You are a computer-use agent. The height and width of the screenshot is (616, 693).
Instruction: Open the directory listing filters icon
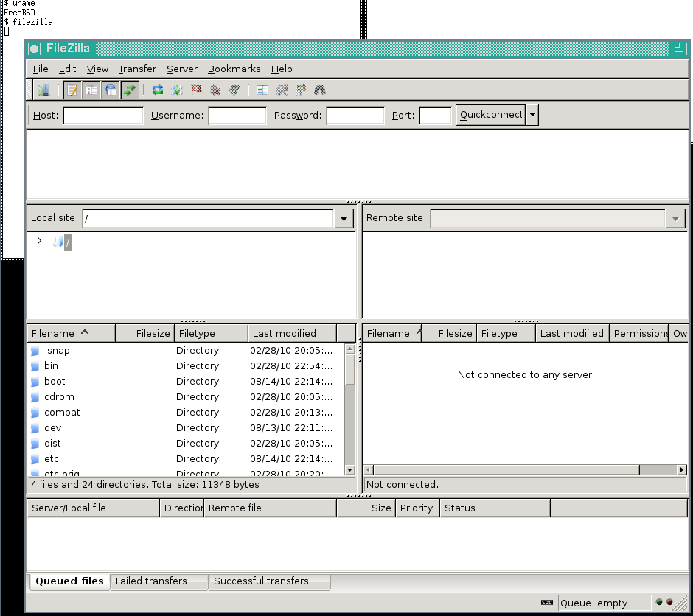(262, 90)
